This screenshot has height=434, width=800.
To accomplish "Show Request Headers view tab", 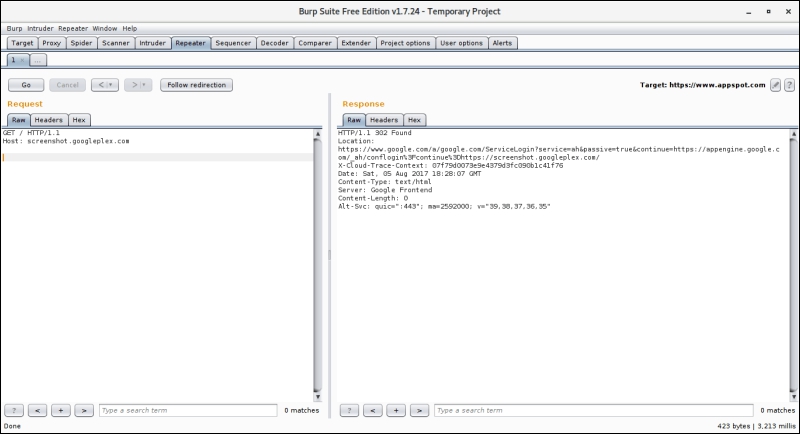I will pos(48,120).
